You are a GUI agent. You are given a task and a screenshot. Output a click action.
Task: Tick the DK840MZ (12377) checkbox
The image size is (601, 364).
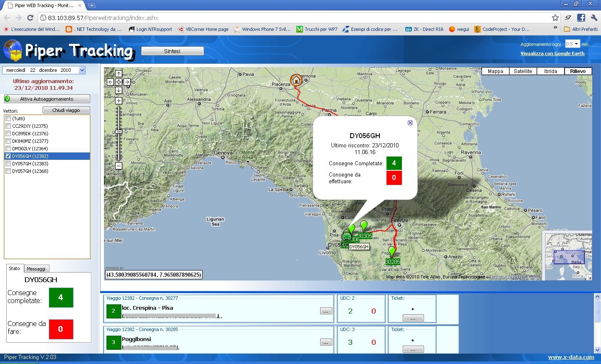(8, 141)
